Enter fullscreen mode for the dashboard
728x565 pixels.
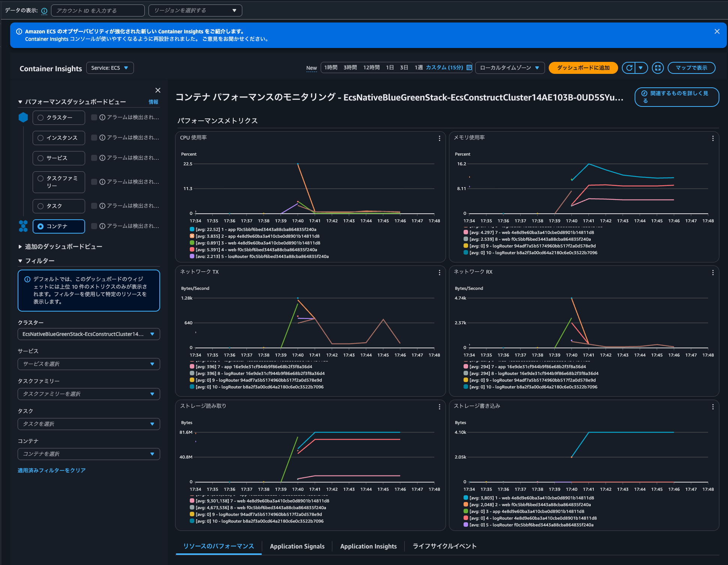[x=658, y=68]
